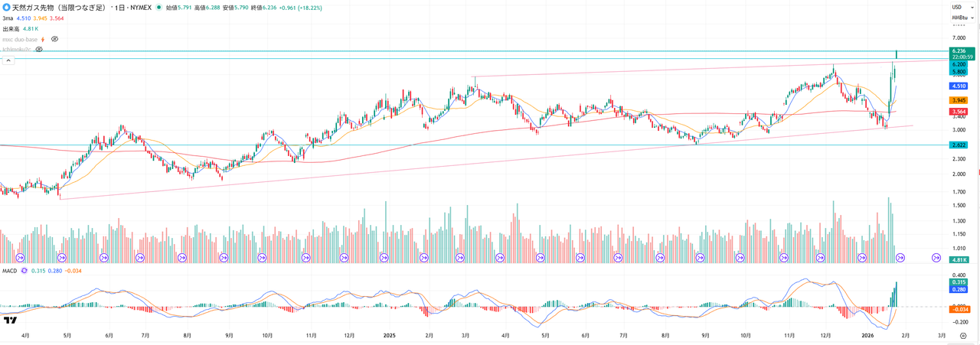Open the MMBtu unit dropdown

[960, 17]
